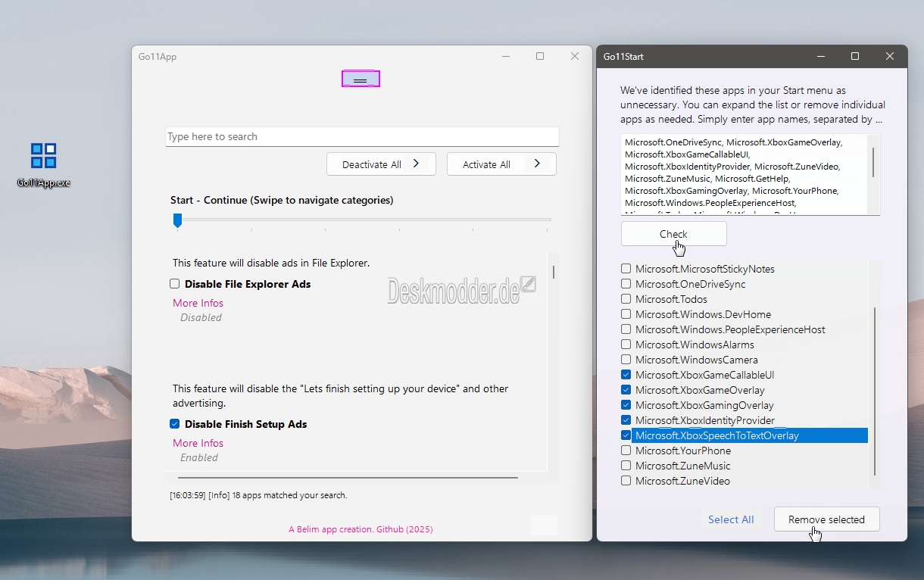Check Microsoft.MicrosoftStickyNotes

[x=626, y=269]
